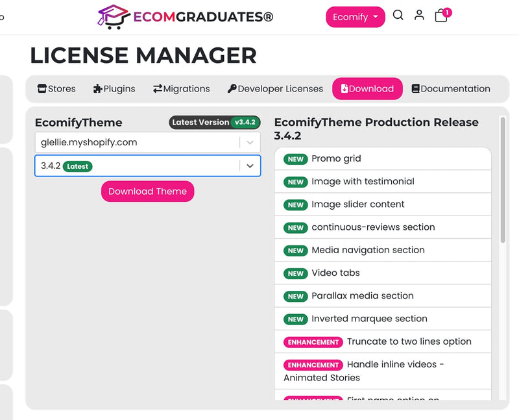Click the Download Theme button

tap(147, 191)
